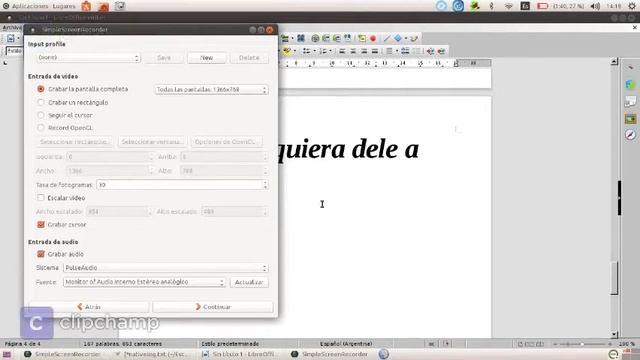This screenshot has height=360, width=640.
Task: Click the round gray icon left of the green toolbar icons
Action: pos(315,39)
